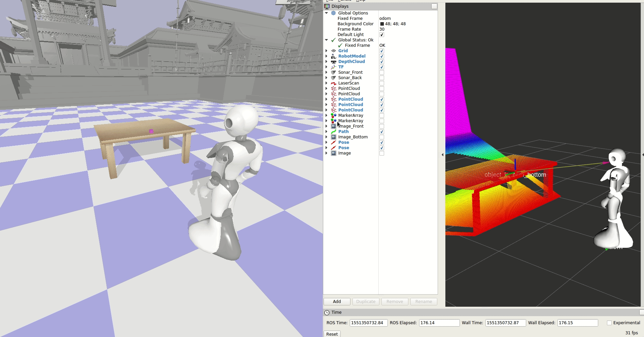Expand the Grid display properties

point(326,50)
